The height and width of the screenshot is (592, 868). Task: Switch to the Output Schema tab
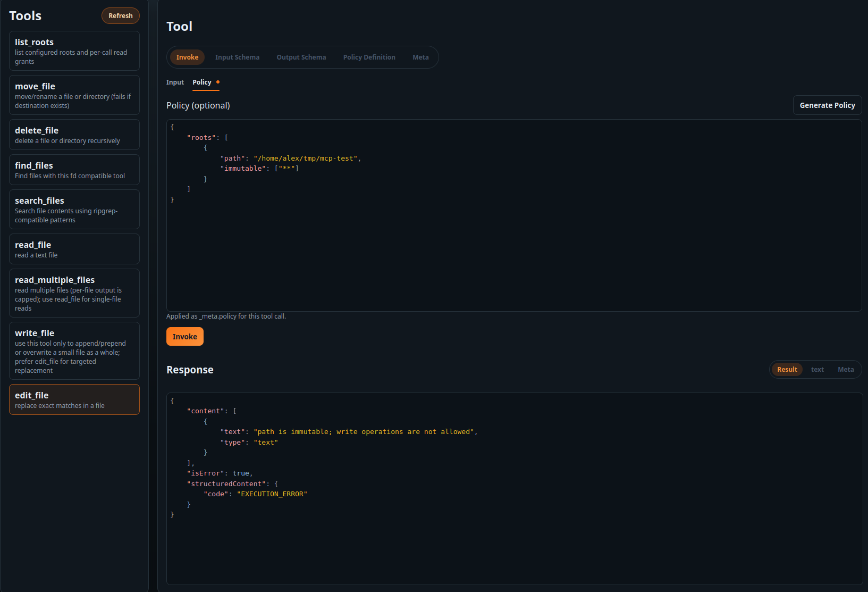[301, 57]
